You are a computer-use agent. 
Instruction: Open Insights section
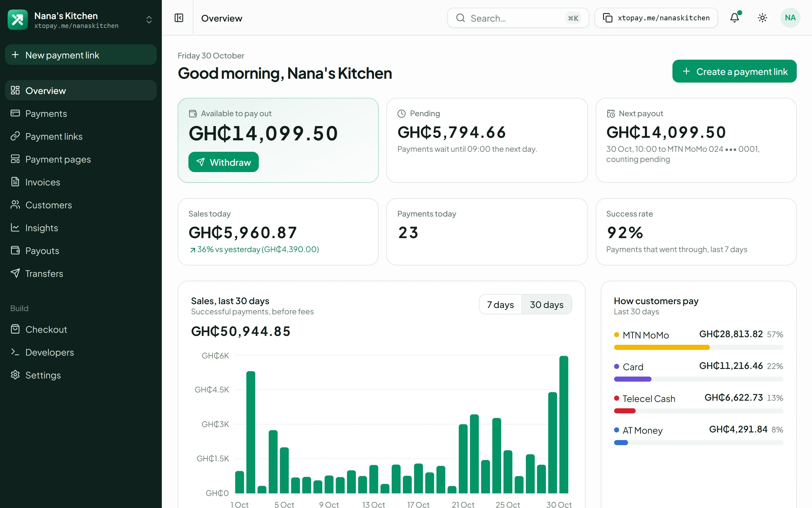point(81,227)
